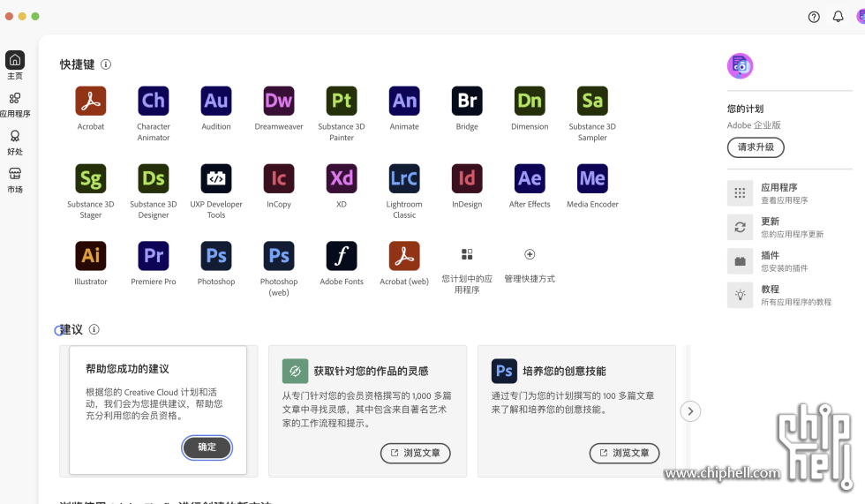
Task: Go to the 主页 sidebar tab
Action: point(15,65)
